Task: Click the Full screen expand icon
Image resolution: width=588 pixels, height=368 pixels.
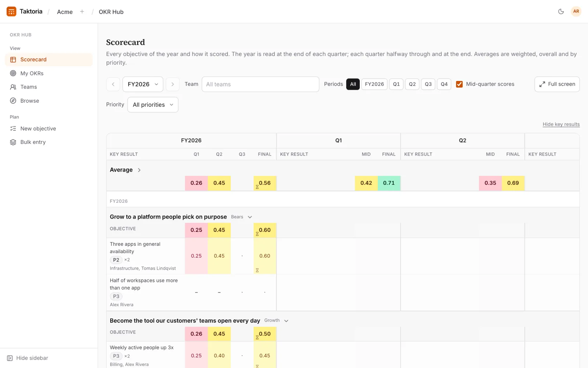Action: 542,84
